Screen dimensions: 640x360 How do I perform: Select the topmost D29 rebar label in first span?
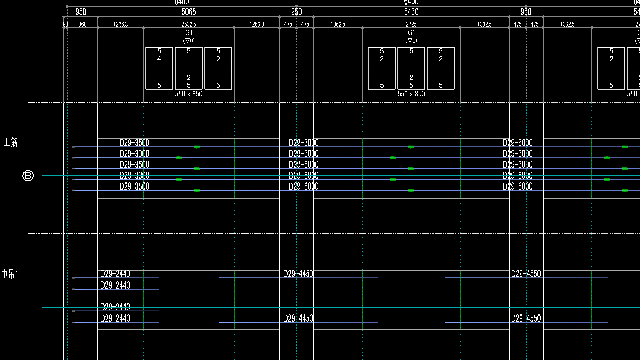(x=134, y=142)
